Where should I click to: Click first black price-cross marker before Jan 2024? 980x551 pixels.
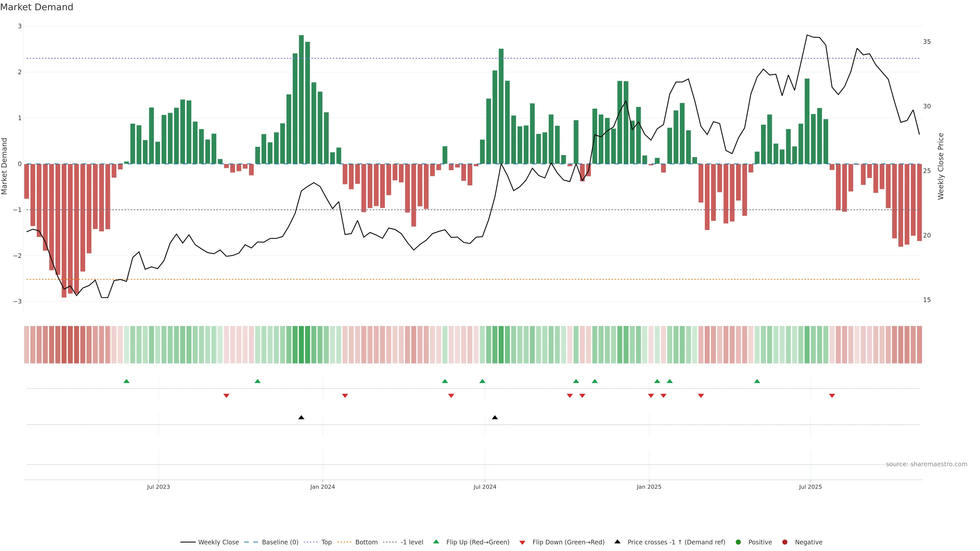[301, 418]
